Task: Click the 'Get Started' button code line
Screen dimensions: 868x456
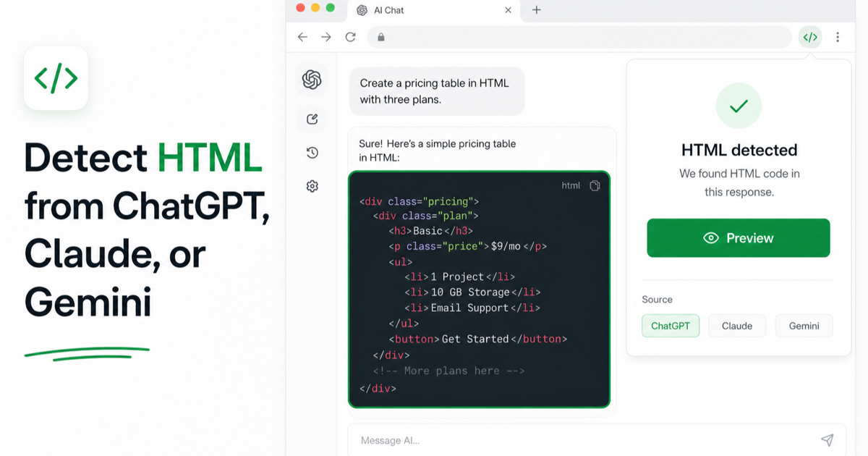Action: coord(477,339)
